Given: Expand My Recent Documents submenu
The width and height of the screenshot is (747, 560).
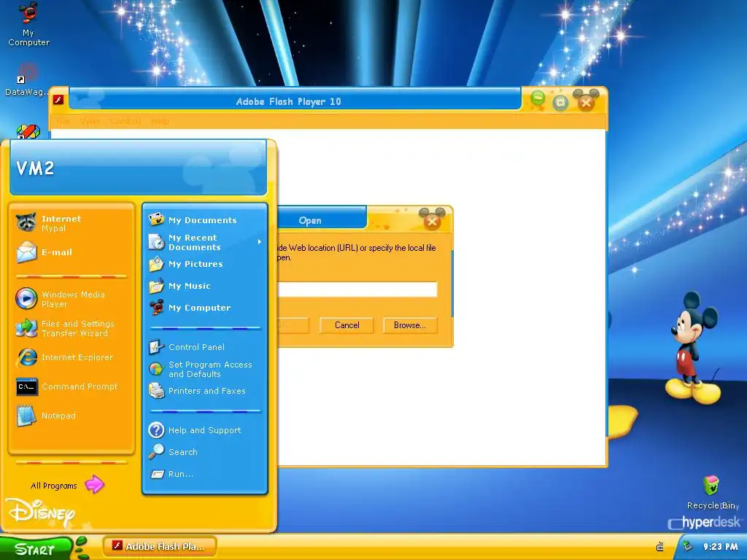Looking at the screenshot, I should 205,242.
